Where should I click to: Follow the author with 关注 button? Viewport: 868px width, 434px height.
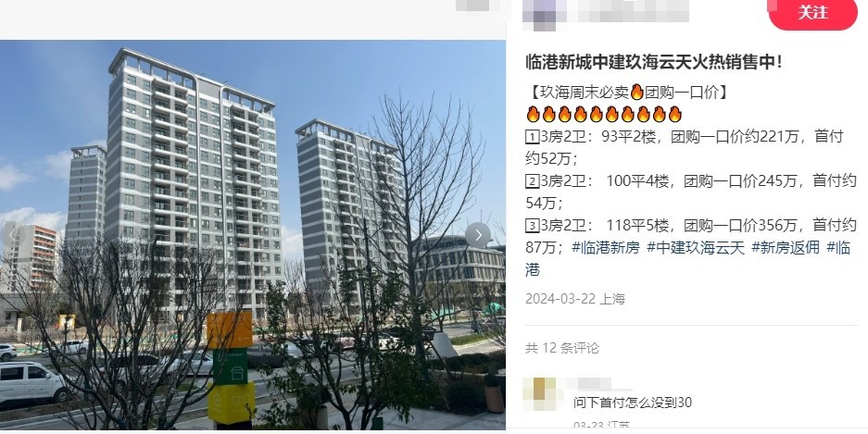(x=812, y=13)
